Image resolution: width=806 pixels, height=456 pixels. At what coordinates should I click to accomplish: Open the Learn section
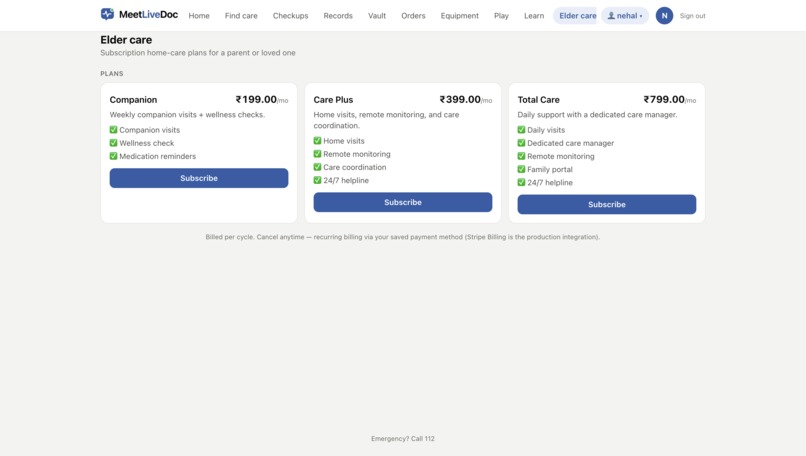tap(534, 16)
